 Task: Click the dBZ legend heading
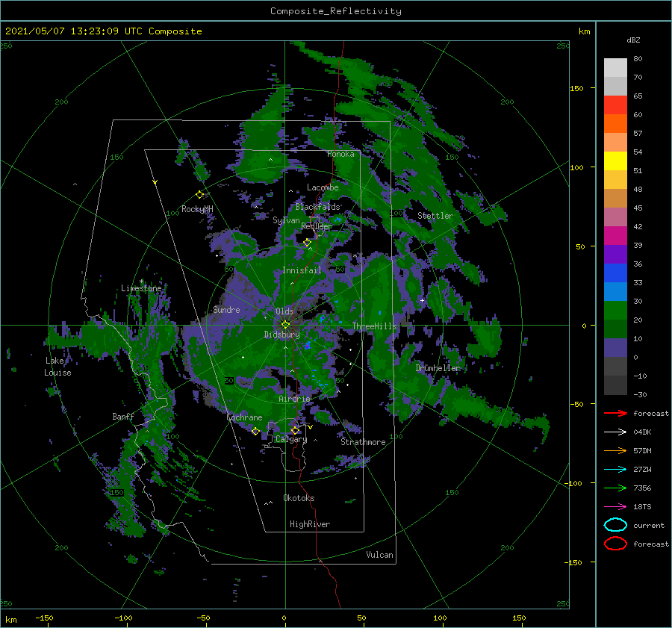coord(633,40)
